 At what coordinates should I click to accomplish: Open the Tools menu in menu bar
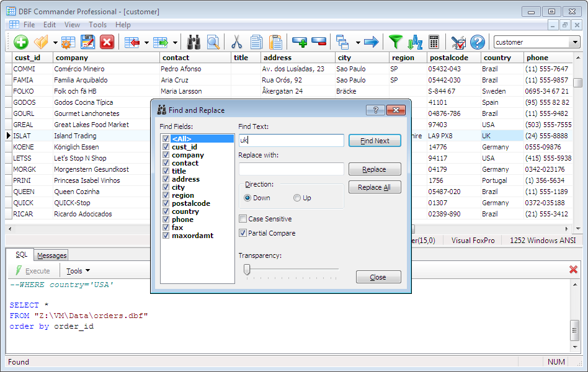pyautogui.click(x=97, y=24)
